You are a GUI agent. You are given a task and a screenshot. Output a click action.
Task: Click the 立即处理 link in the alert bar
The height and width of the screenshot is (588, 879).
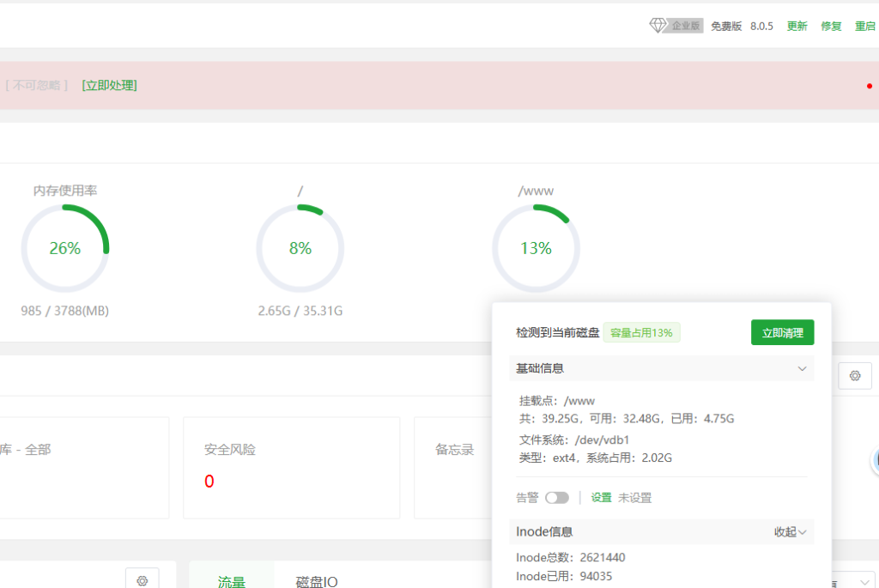(x=109, y=85)
